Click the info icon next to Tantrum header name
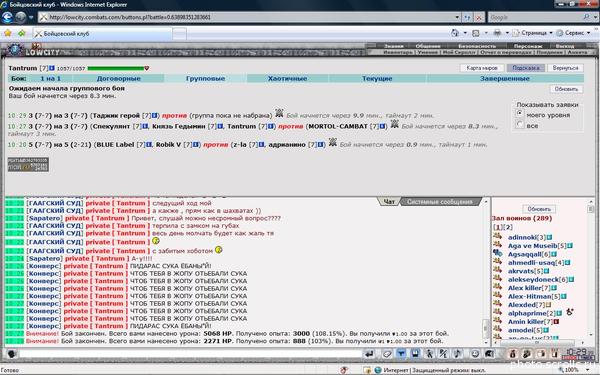 click(x=52, y=68)
